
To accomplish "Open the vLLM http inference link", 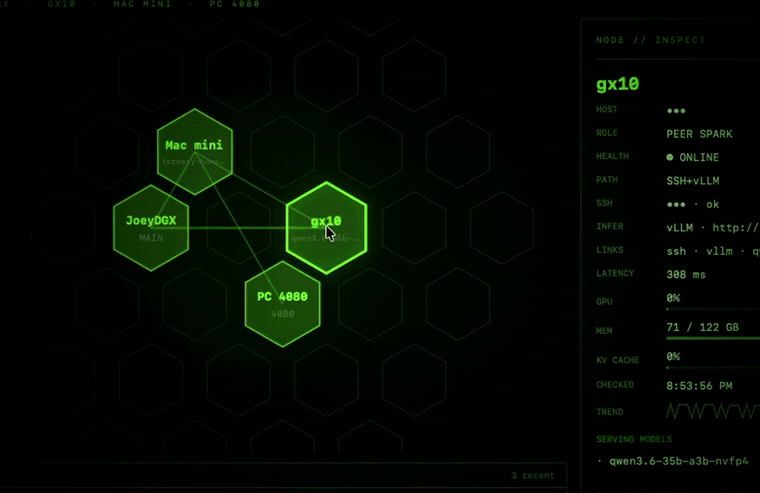I will click(x=713, y=227).
